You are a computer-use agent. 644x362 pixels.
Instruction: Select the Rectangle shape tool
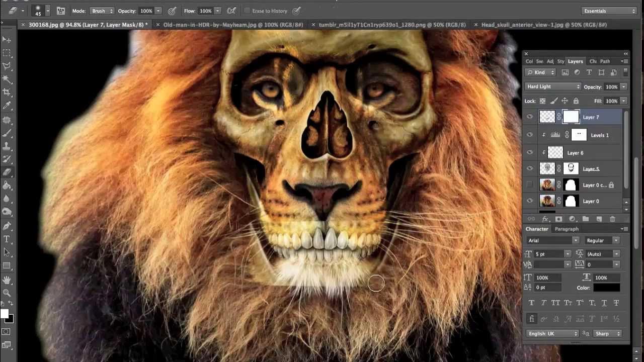[x=7, y=265]
